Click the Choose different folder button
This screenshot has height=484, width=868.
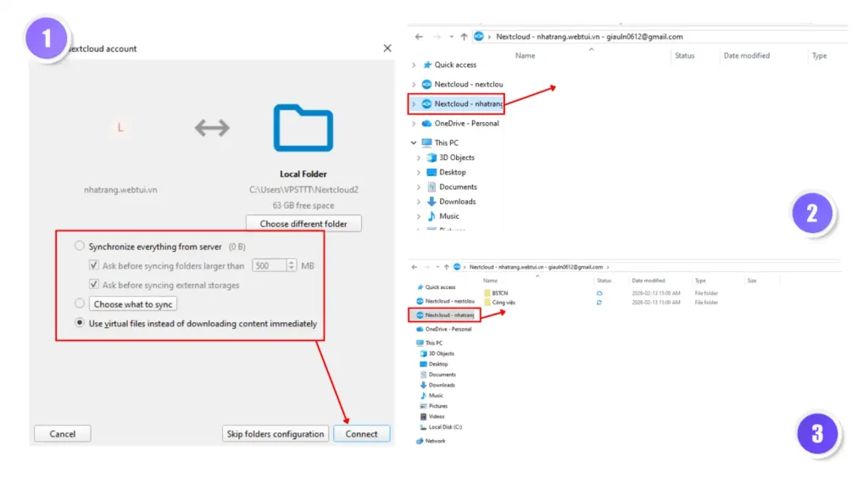(303, 224)
